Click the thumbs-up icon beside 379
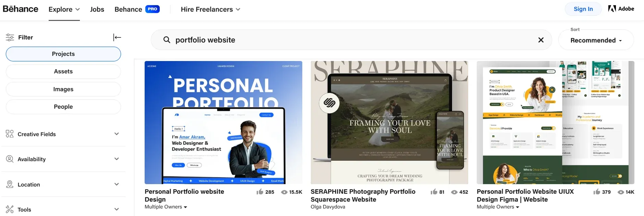The image size is (644, 216). click(x=597, y=192)
